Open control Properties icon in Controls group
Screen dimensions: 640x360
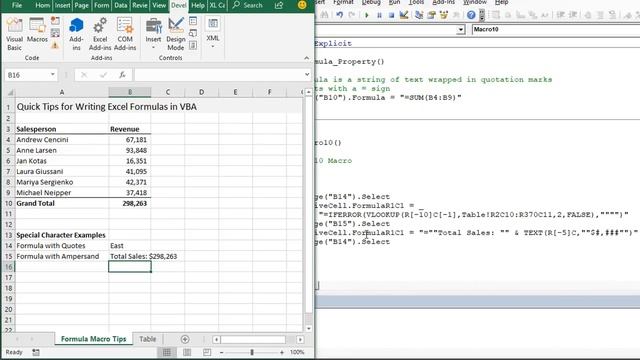(x=193, y=21)
